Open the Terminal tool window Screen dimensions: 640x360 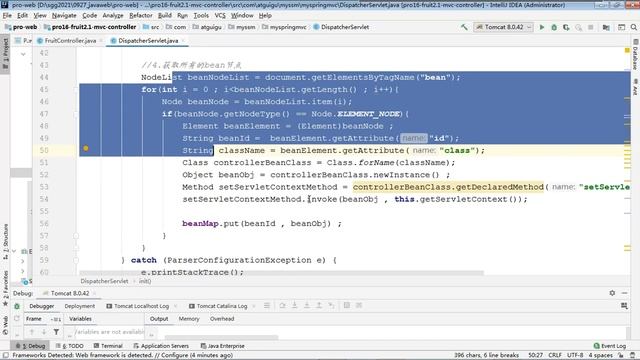(108, 346)
